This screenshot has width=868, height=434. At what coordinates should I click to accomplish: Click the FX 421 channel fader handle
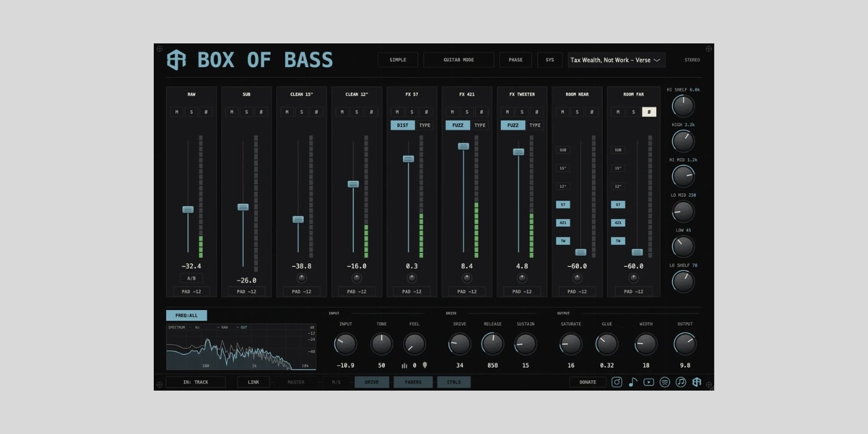click(464, 146)
